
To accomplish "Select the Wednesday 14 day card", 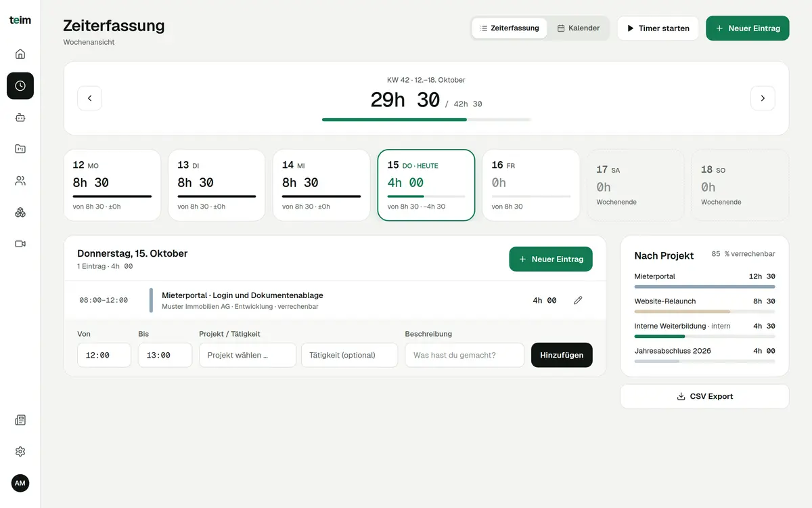I will [321, 185].
